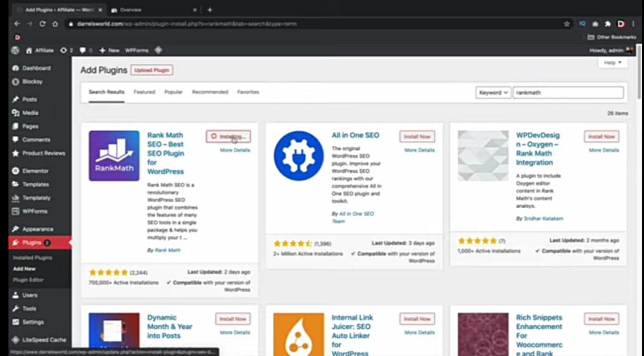This screenshot has width=644, height=356.
Task: Install Rich Snippets Enhancement plugin
Action: coord(602,319)
